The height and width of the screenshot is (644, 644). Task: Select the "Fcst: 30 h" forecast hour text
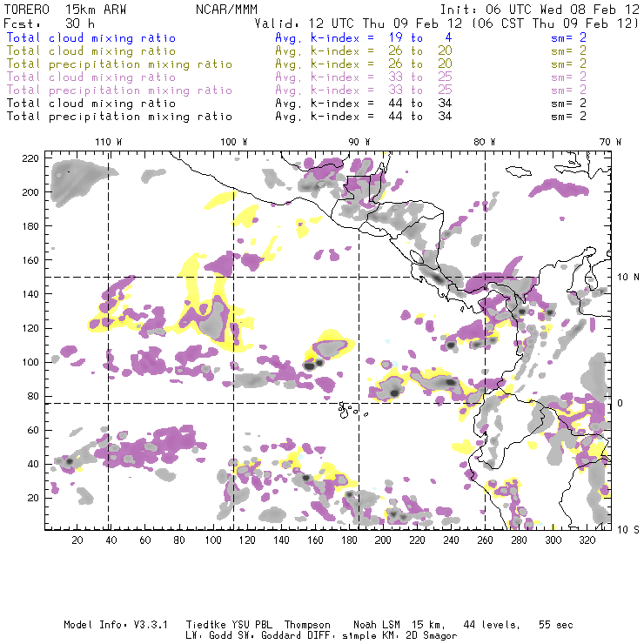pyautogui.click(x=49, y=23)
